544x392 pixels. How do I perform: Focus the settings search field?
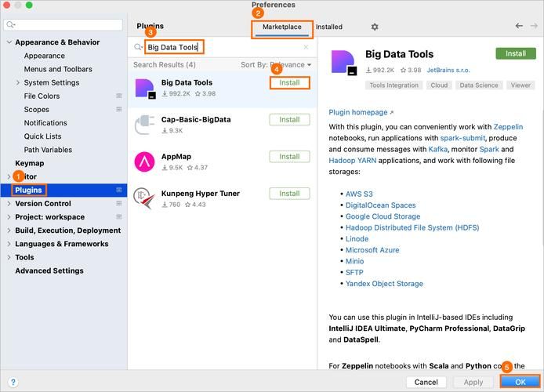point(63,24)
